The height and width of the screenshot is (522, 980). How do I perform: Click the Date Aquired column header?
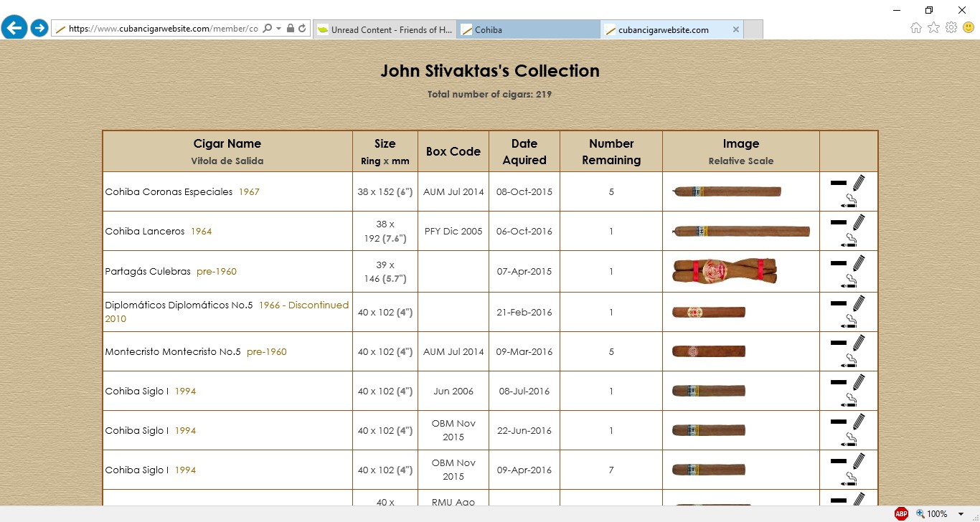point(524,151)
